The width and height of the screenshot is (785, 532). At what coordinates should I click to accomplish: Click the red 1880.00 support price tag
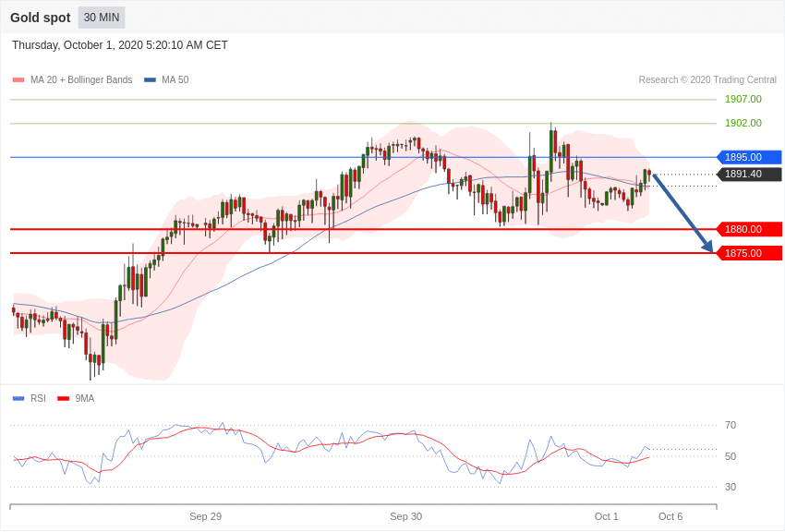(x=750, y=229)
